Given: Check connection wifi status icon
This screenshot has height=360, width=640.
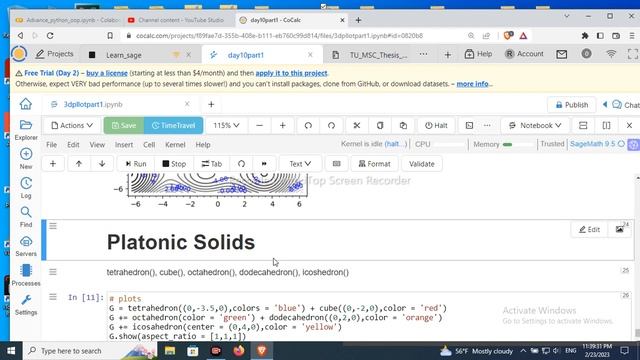Looking at the screenshot, I should [x=611, y=54].
